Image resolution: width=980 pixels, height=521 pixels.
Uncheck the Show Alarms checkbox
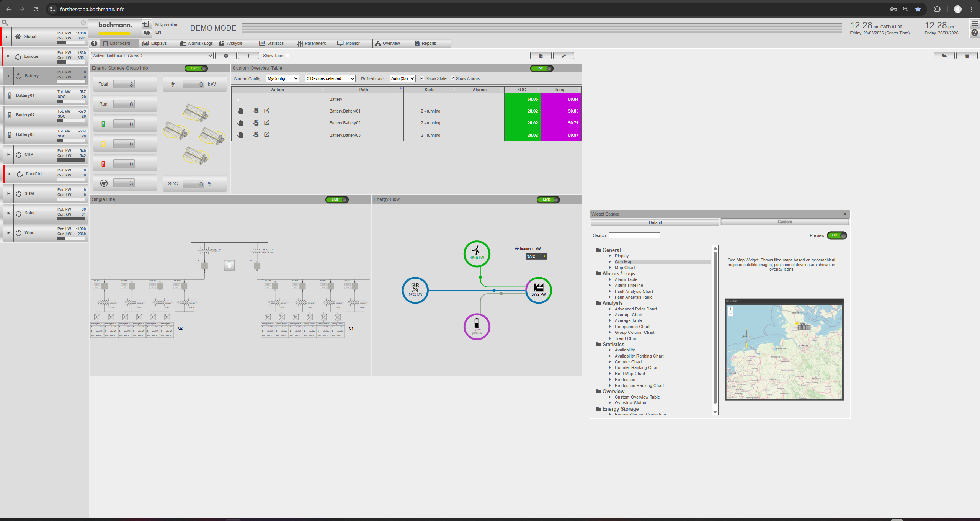[452, 78]
